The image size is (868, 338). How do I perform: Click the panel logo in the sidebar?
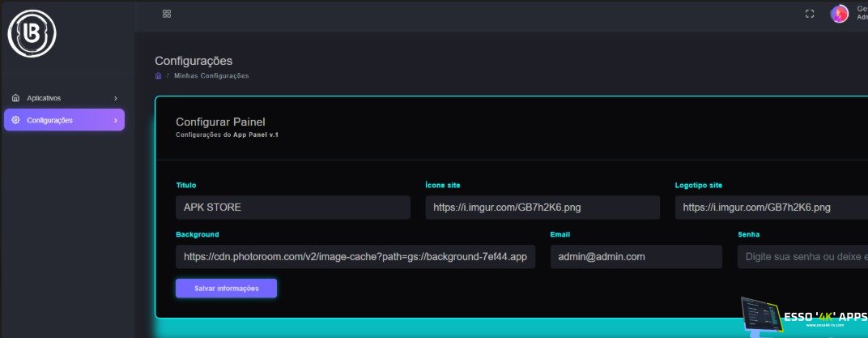(29, 32)
